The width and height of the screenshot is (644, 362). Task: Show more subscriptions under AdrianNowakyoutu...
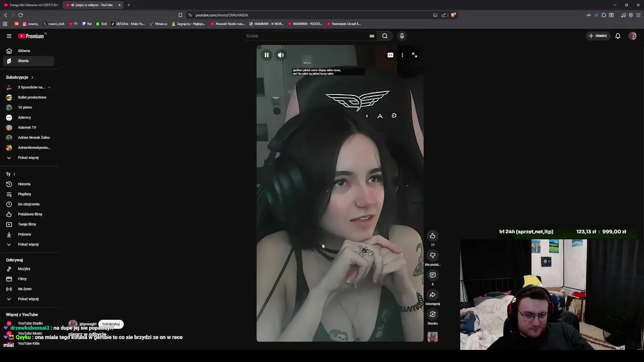click(x=29, y=157)
